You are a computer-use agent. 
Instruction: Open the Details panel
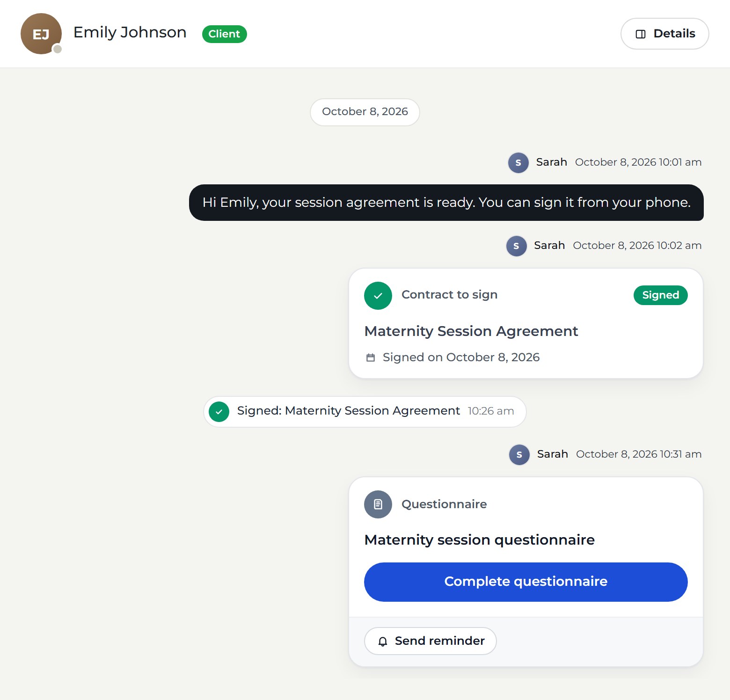[664, 34]
